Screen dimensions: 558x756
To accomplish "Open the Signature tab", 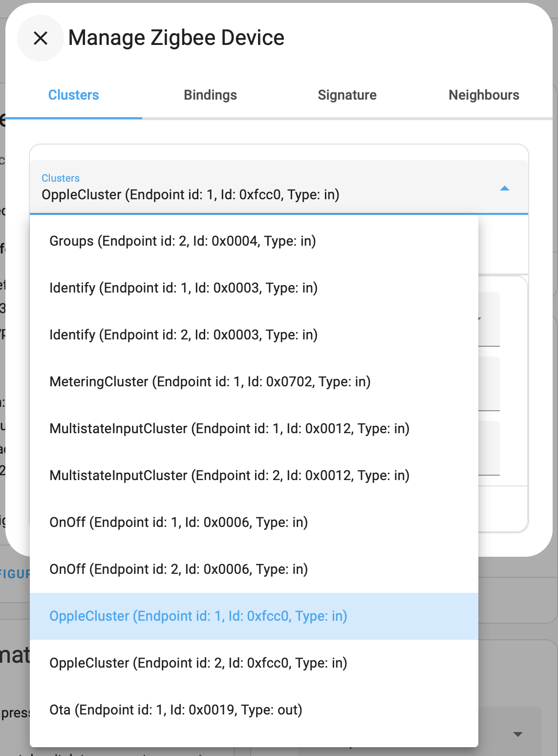I will click(347, 95).
